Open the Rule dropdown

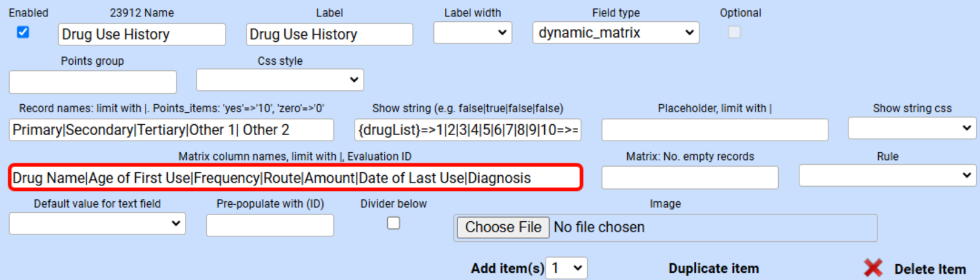pos(887,176)
